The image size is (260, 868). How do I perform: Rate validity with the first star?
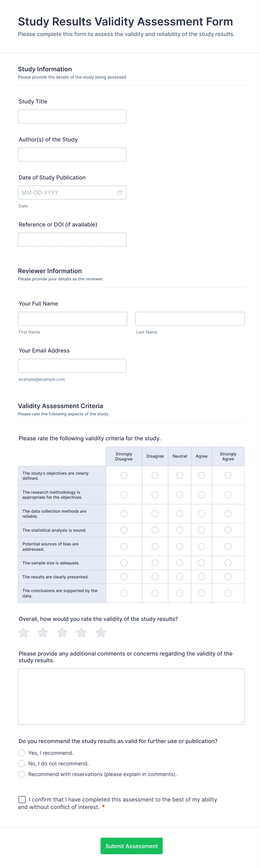(x=23, y=632)
